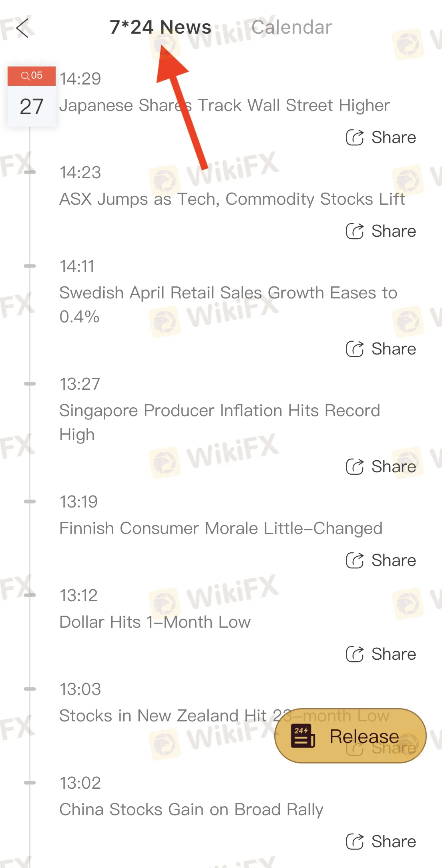Open China Stocks Gain on Broad Rally
Screen dimensions: 442x868
pos(191,810)
